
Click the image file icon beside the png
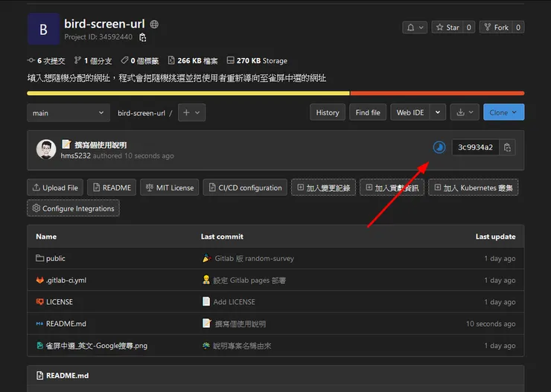pos(39,346)
